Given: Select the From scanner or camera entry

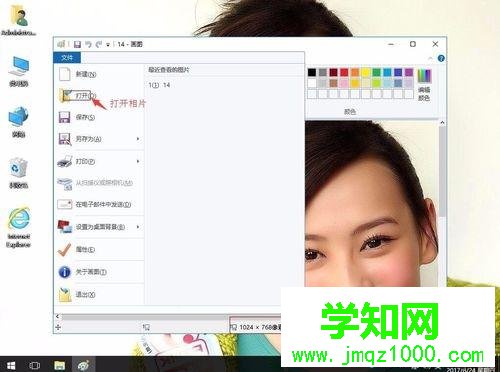Looking at the screenshot, I should tap(99, 183).
